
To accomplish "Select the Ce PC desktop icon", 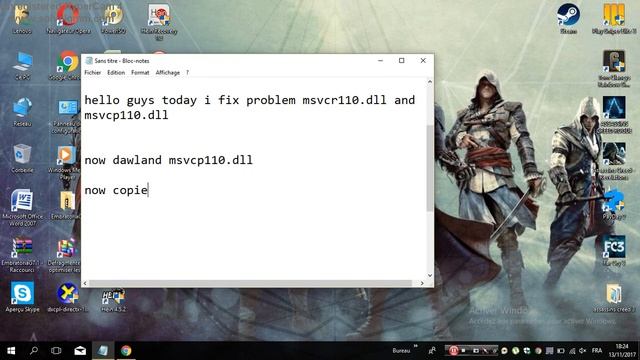I will point(22,65).
